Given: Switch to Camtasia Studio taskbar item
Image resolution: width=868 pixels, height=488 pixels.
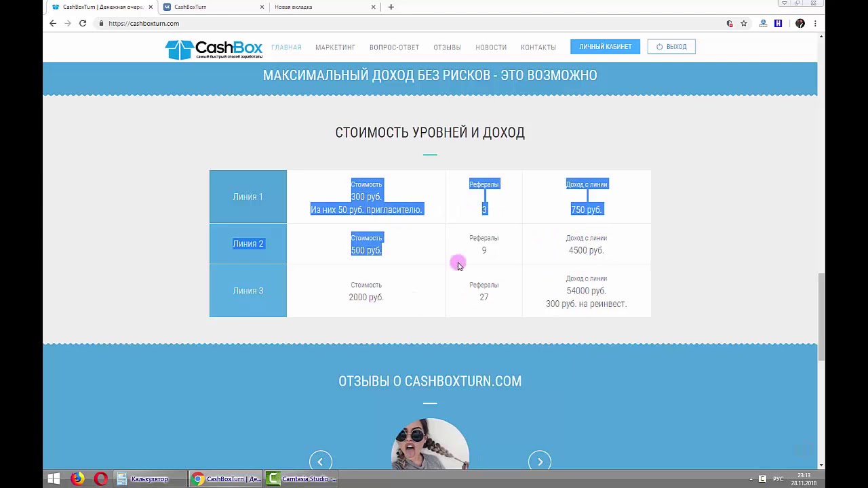Looking at the screenshot, I should click(x=302, y=479).
